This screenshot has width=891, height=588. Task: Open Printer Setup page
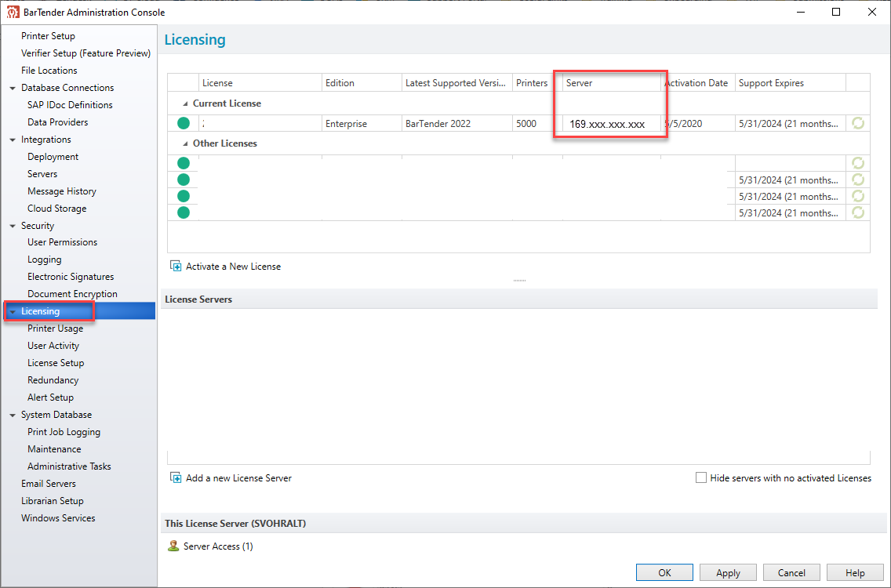pyautogui.click(x=49, y=36)
